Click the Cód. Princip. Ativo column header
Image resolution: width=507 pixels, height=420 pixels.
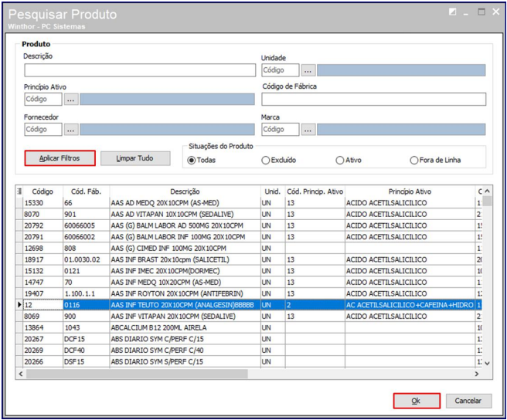[x=315, y=191]
